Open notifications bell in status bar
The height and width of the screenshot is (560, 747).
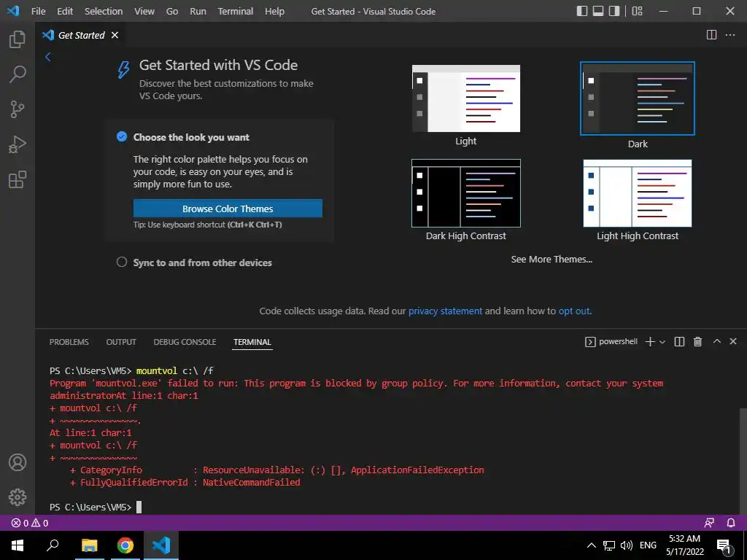pyautogui.click(x=731, y=523)
